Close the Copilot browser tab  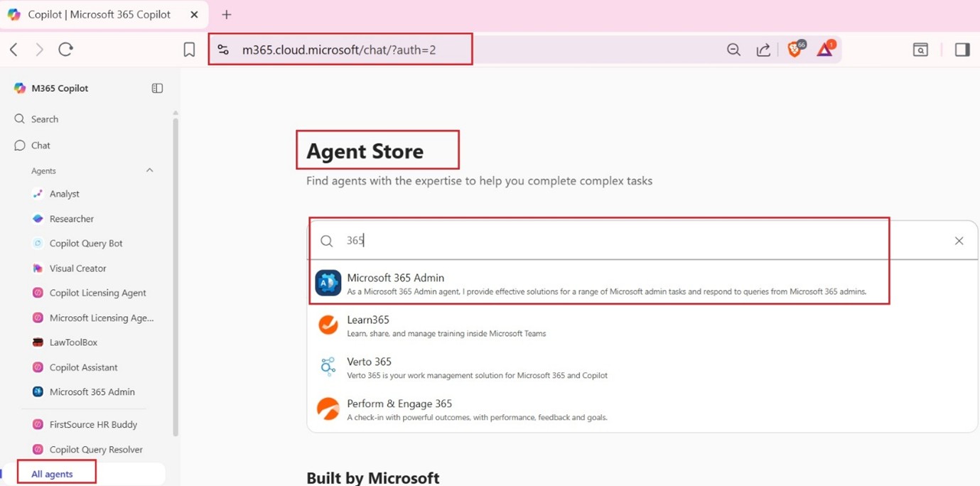195,14
